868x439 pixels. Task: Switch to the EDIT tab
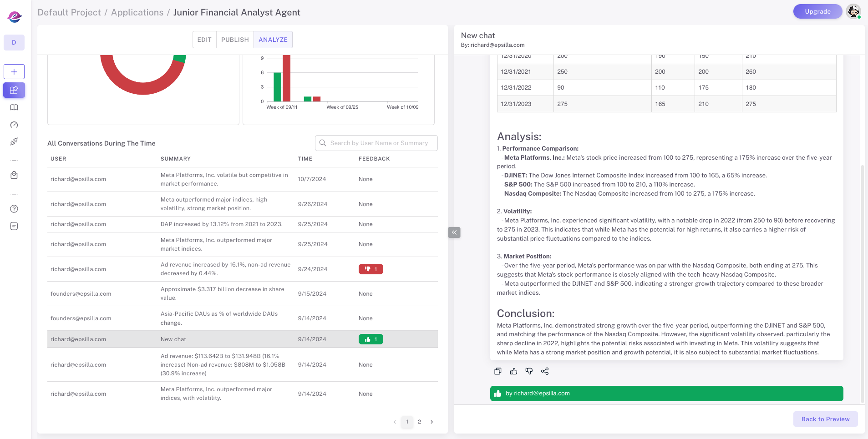point(204,40)
